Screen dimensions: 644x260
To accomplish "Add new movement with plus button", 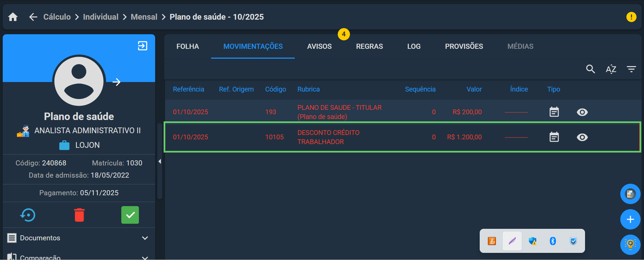I will tap(630, 219).
